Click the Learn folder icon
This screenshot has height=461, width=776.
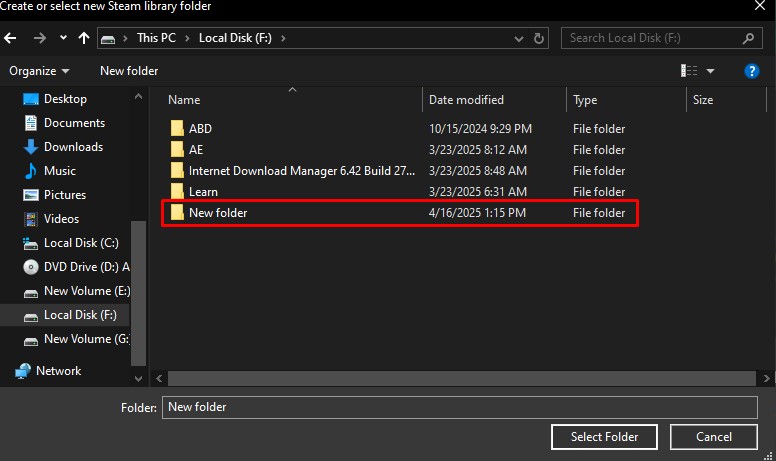(177, 191)
